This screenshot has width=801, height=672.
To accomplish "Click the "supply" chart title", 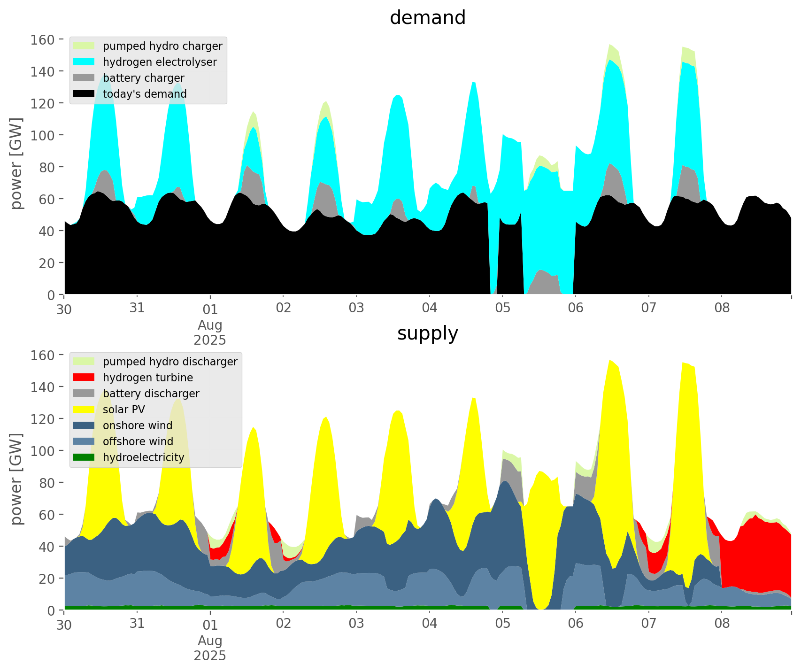I will [427, 333].
